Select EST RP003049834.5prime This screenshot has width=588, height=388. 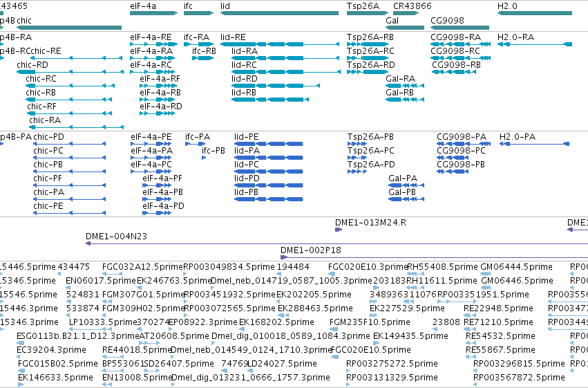click(185, 274)
